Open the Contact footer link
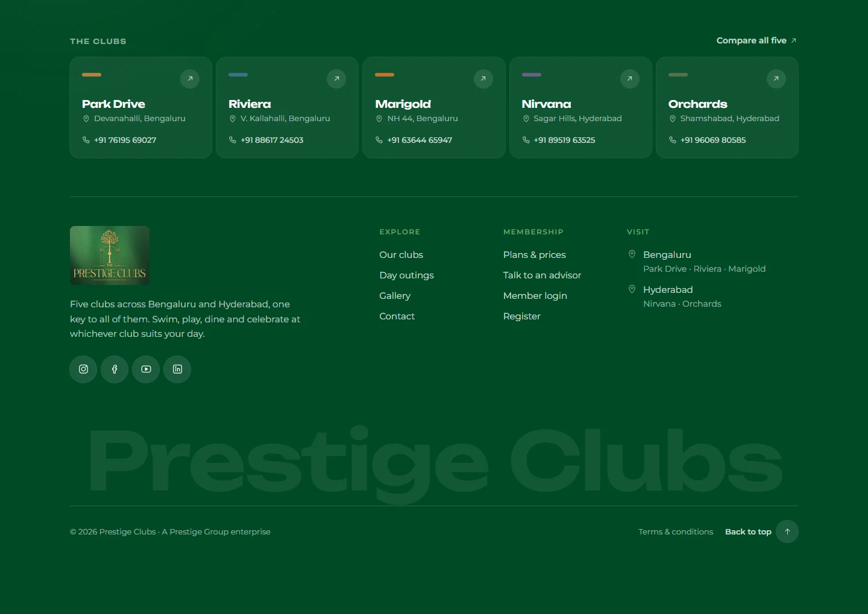 pos(397,316)
